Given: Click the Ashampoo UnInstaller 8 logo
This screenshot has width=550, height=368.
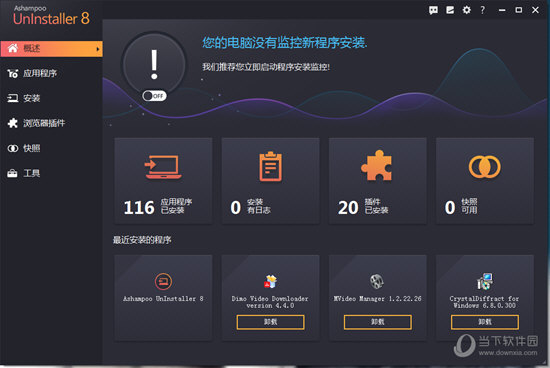Looking at the screenshot, I should pos(51,15).
